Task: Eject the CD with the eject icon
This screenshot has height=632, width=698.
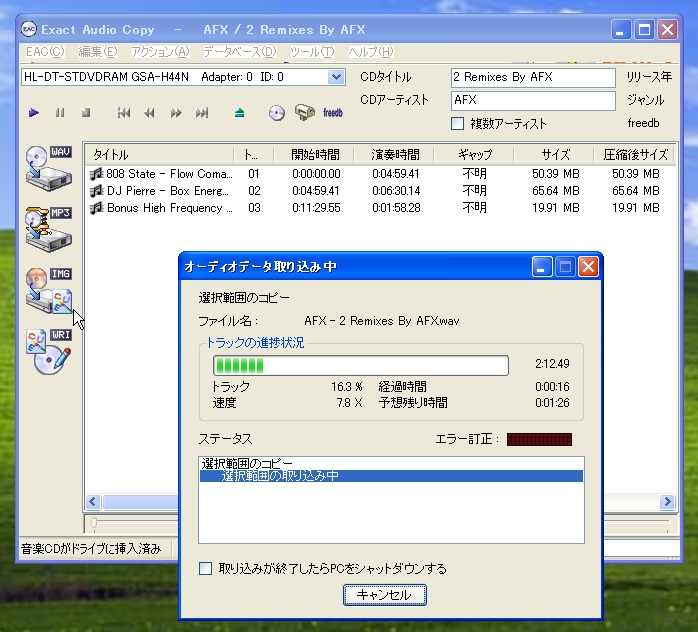Action: [239, 113]
